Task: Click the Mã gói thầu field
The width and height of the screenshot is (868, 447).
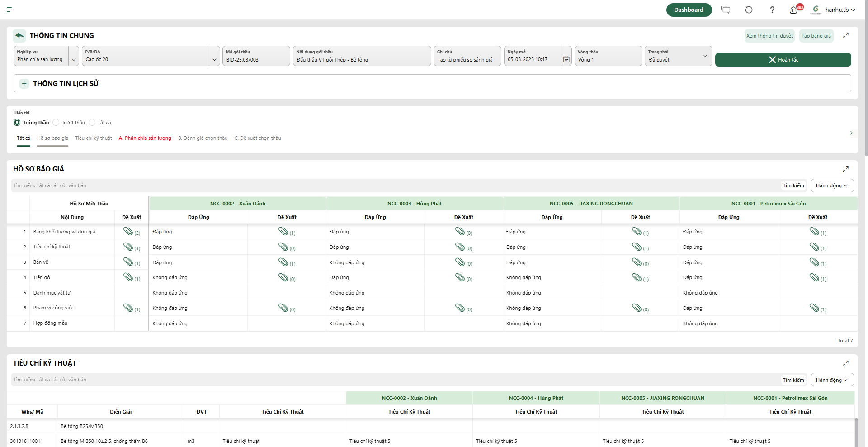Action: coord(256,56)
